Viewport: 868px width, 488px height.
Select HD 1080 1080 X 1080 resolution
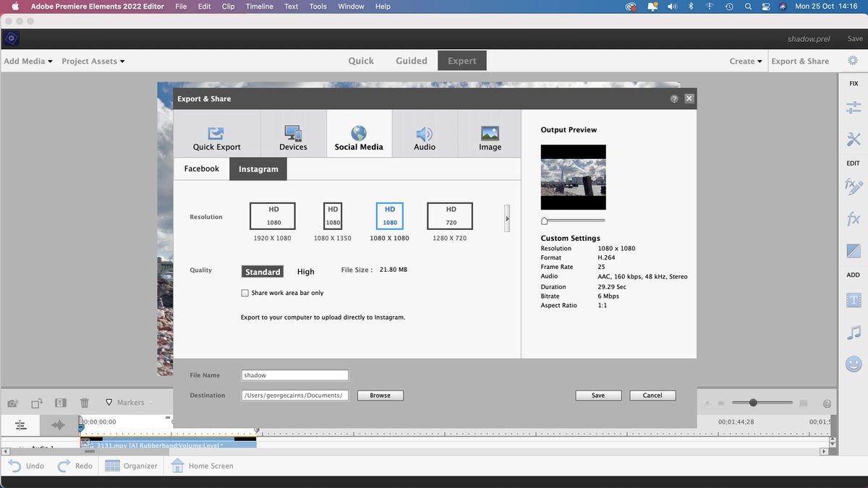tap(390, 216)
